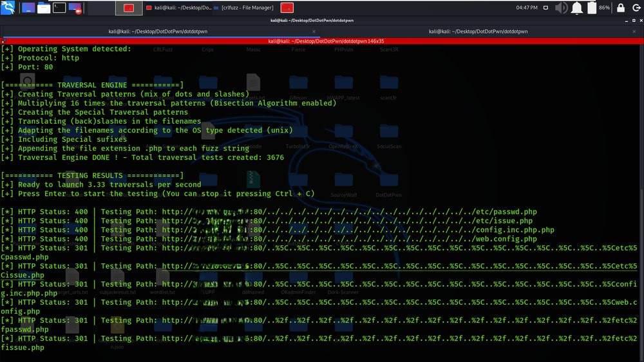Click the 86% battery percentage
The width and height of the screenshot is (644, 362).
604,8
